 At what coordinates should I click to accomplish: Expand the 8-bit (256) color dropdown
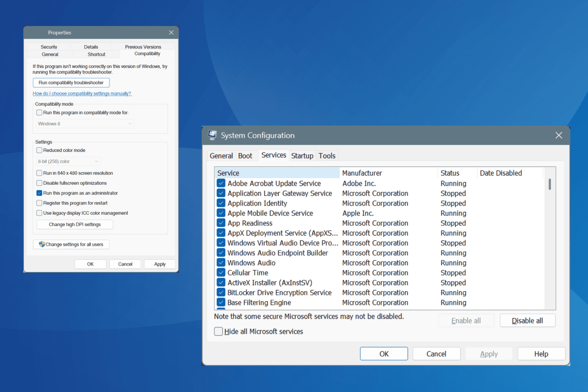point(68,162)
